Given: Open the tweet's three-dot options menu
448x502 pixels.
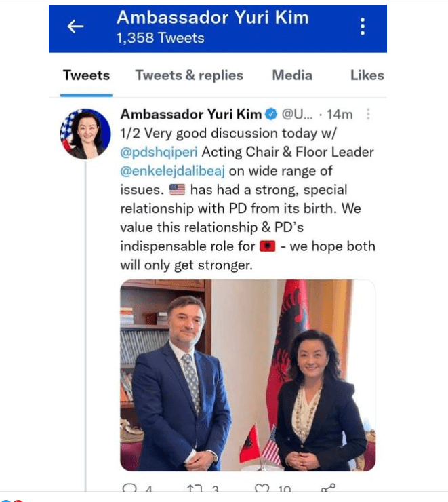Looking at the screenshot, I should (x=368, y=114).
